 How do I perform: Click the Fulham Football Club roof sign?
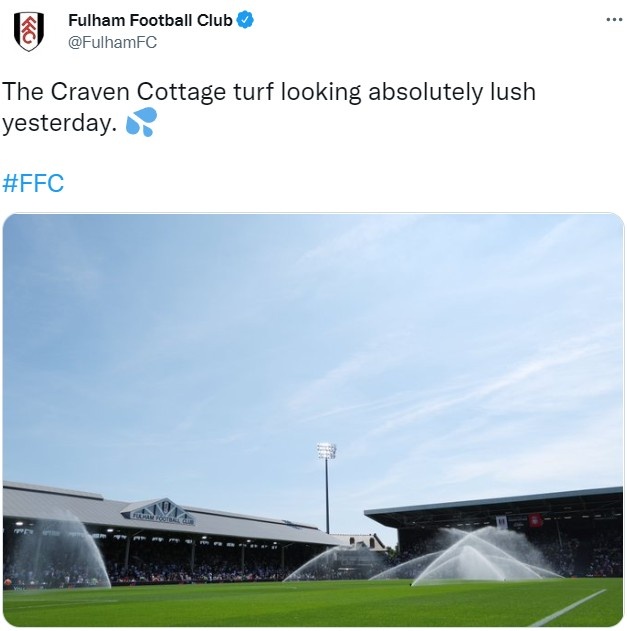(x=159, y=513)
